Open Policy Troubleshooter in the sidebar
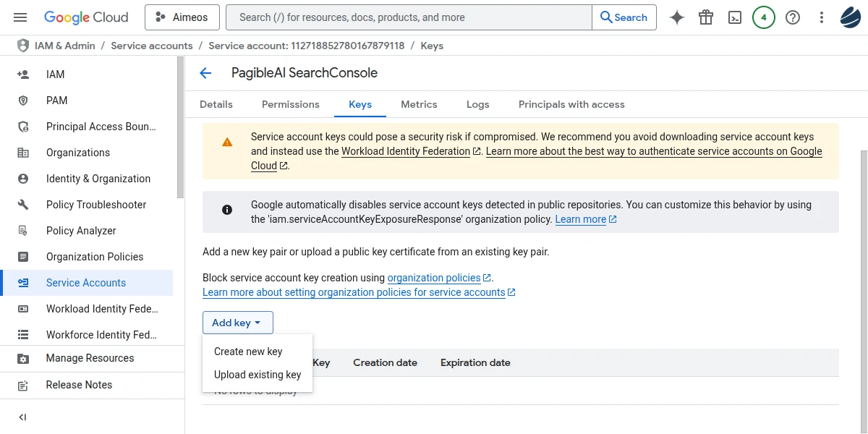This screenshot has height=434, width=868. (95, 205)
